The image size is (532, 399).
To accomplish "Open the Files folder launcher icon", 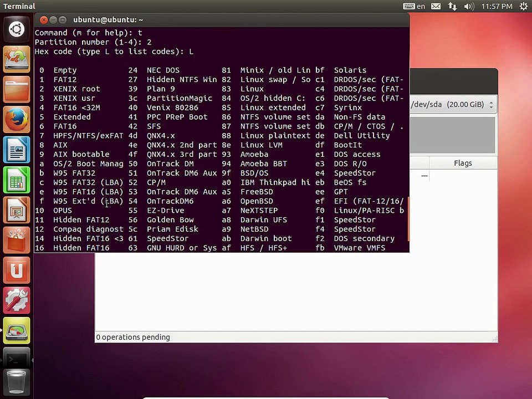I will (17, 89).
